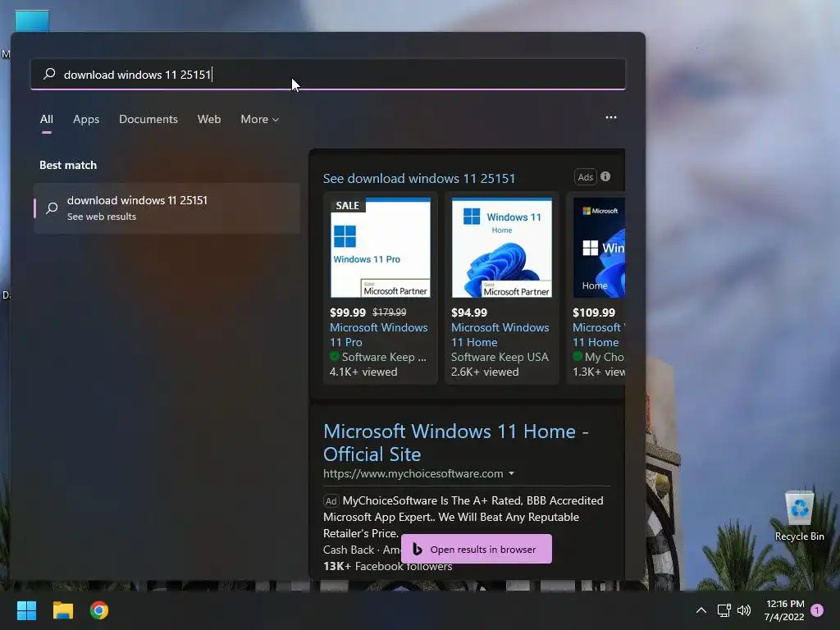The height and width of the screenshot is (630, 840).
Task: Open the $109.99 Microsoft product thumbnail
Action: click(599, 248)
